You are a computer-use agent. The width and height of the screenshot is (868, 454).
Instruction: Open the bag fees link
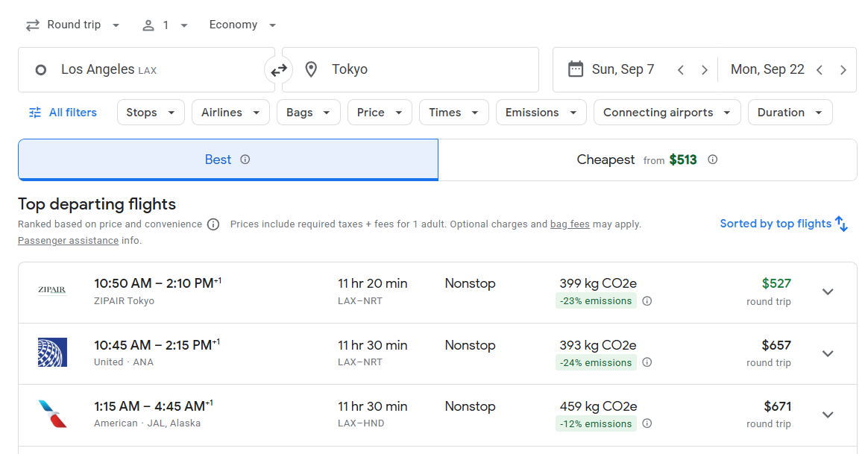(x=570, y=224)
